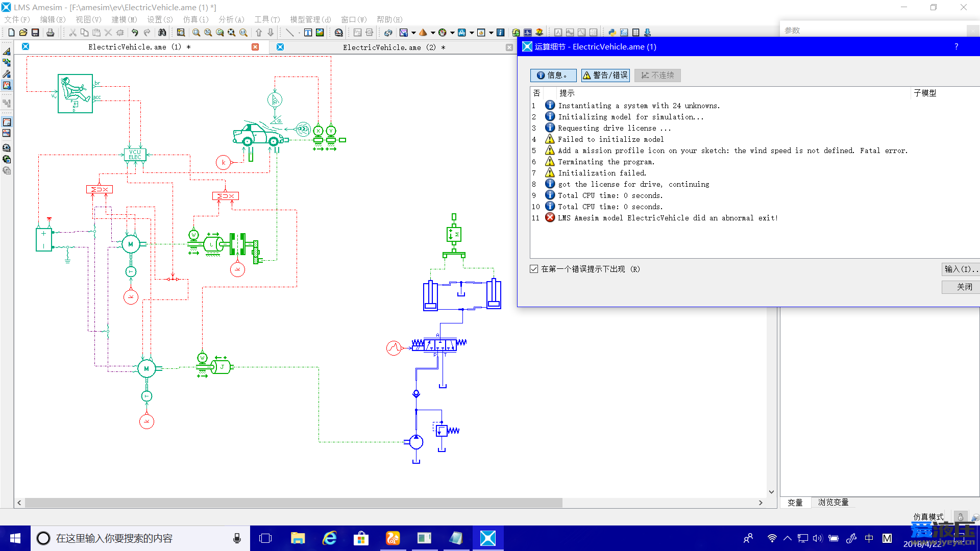Click the driver component in sketch
This screenshot has width=980, height=551.
point(75,93)
